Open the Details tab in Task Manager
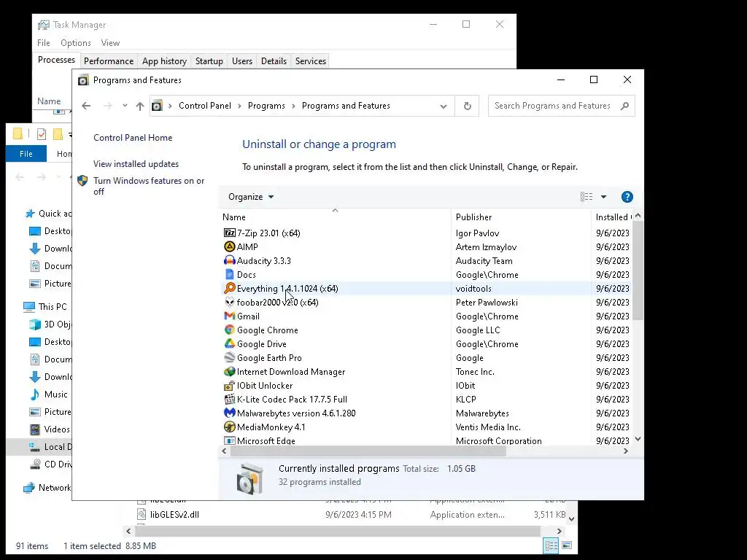 point(274,61)
